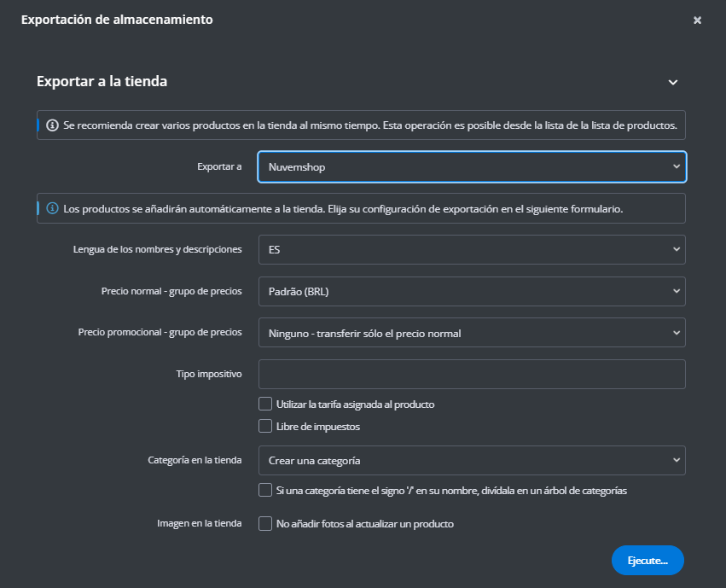Open the Precio promocional dropdown set to Ninguno

(x=472, y=333)
